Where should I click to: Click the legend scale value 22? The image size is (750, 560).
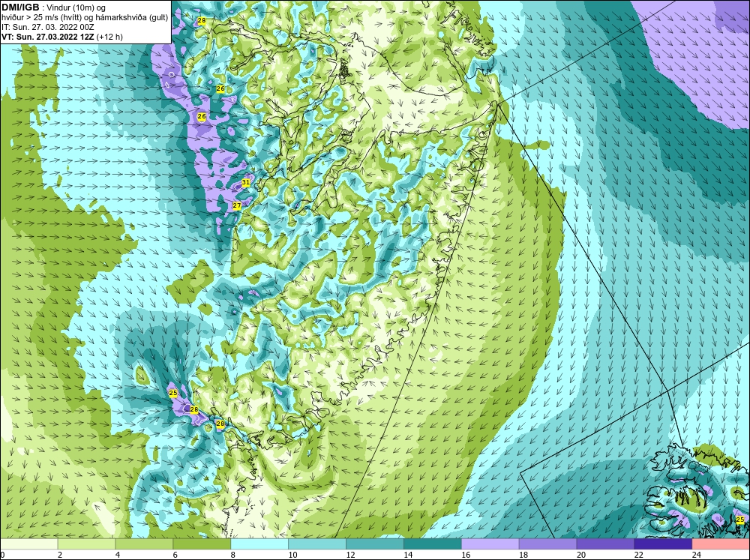(638, 555)
